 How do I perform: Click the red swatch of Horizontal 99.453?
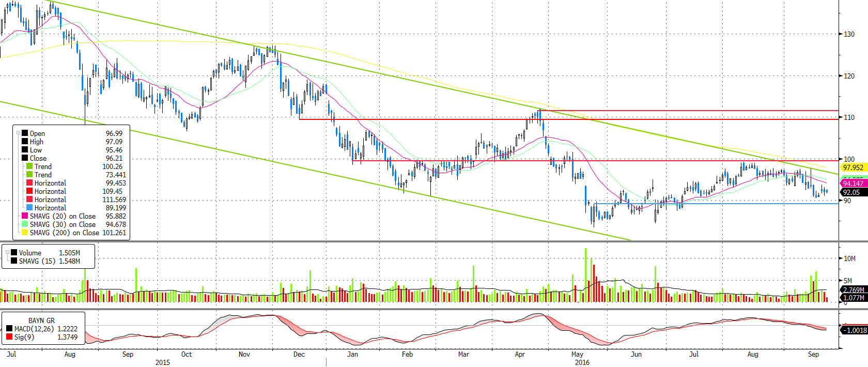click(x=29, y=182)
